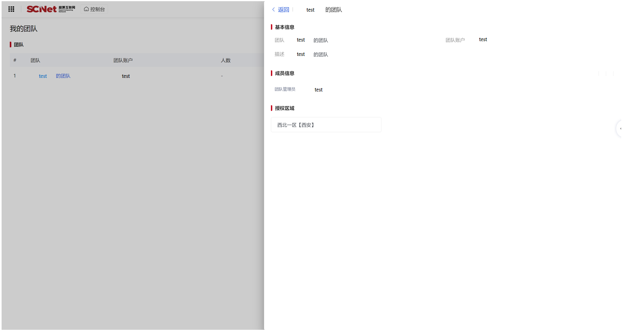Click the 我的团队 page heading
Image resolution: width=644 pixels, height=331 pixels.
[24, 29]
